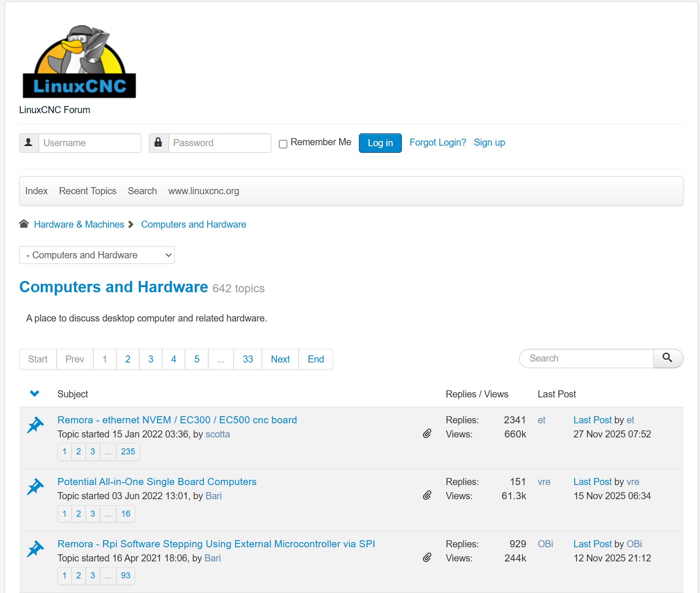Expand the blue chevron above topic list
The image size is (700, 593).
pyautogui.click(x=34, y=394)
